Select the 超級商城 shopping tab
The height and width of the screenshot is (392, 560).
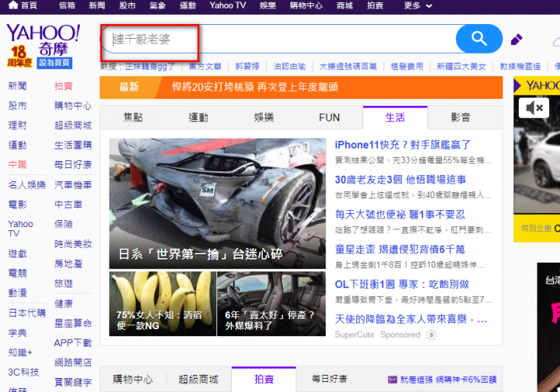[198, 379]
